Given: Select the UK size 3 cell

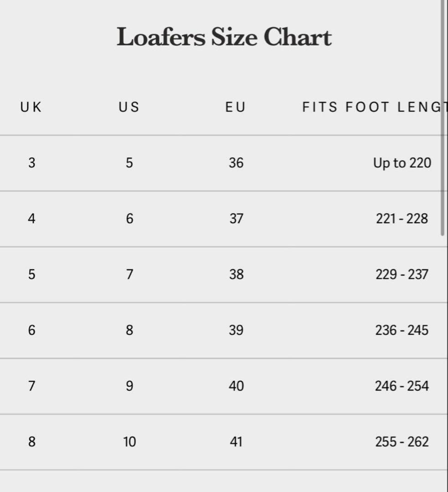Looking at the screenshot, I should click(31, 163).
